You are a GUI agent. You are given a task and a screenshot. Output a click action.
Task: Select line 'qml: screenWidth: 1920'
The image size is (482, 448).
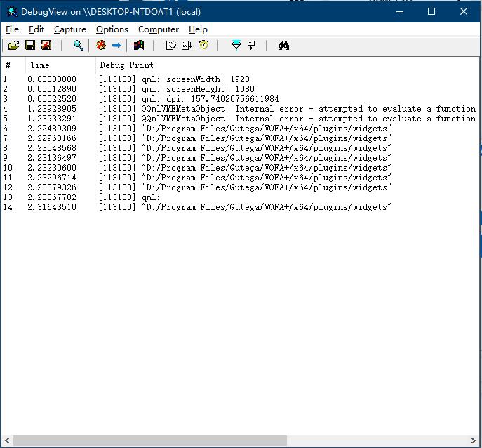click(196, 79)
